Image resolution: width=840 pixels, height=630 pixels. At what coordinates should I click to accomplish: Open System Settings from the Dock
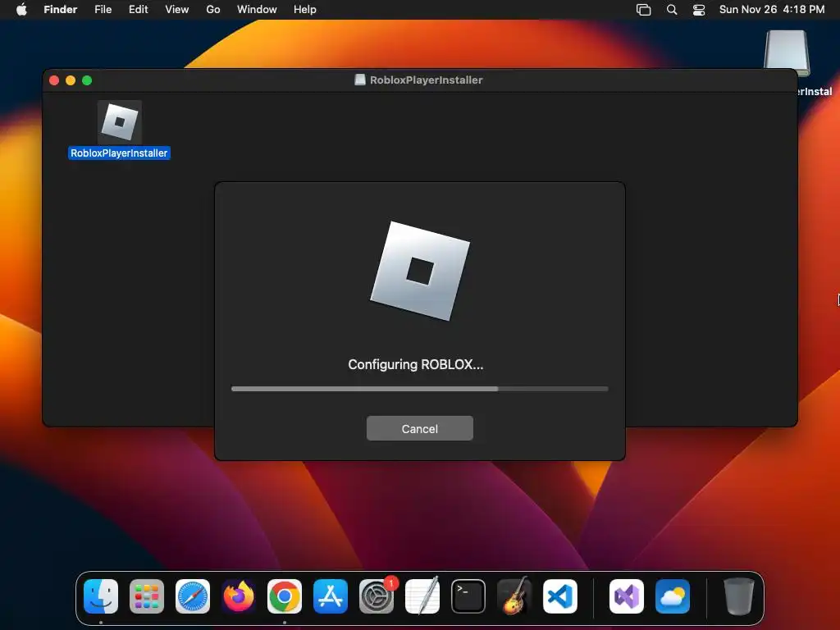click(x=377, y=596)
